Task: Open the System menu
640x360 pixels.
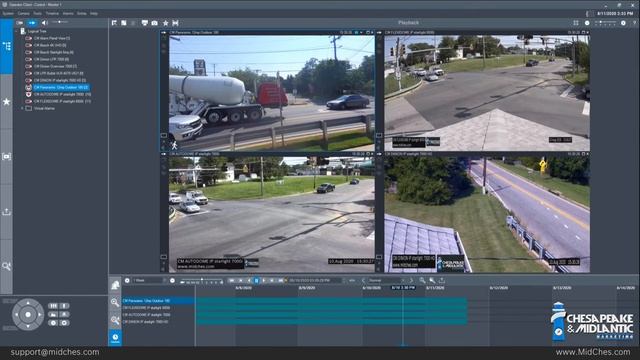Action: (8, 13)
